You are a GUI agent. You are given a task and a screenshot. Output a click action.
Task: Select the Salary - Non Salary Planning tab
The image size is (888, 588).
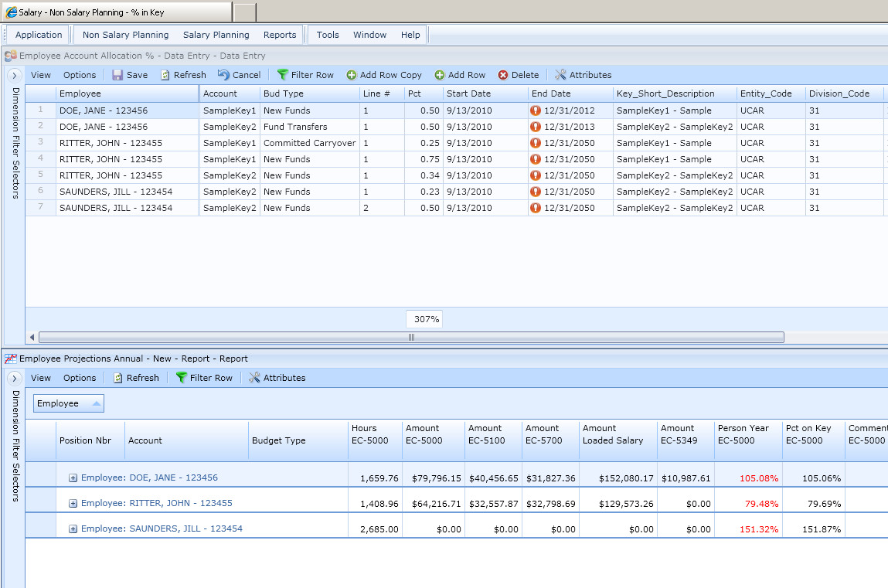[x=117, y=12]
